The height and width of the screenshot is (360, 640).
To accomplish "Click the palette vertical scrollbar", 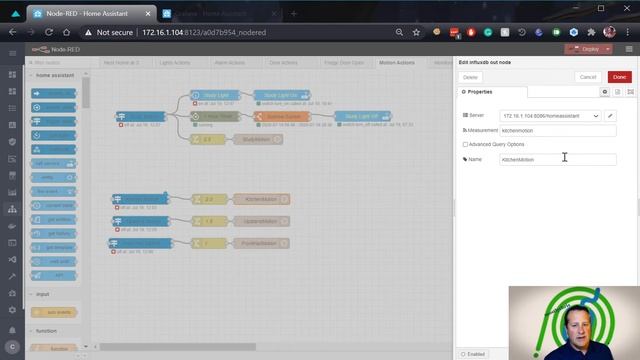I will tap(85, 93).
